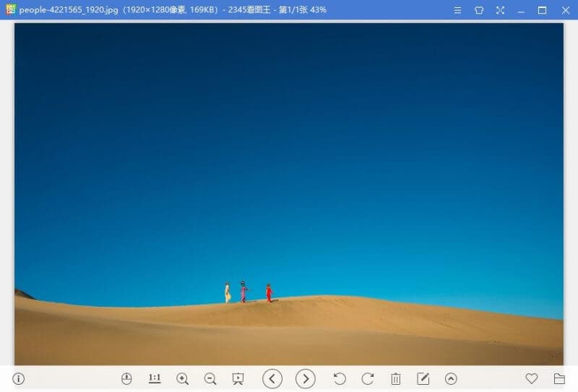This screenshot has height=392, width=578.
Task: Click the title text people-4221565_1920.jpg
Action: click(69, 10)
